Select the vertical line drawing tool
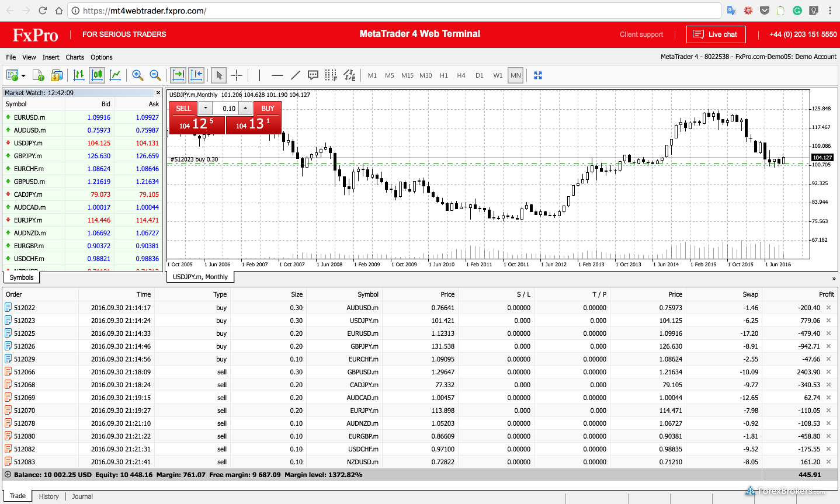The width and height of the screenshot is (840, 504). click(259, 75)
